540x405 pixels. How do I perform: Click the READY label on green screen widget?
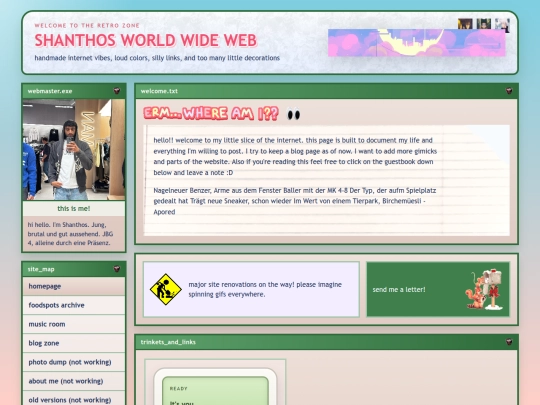[x=178, y=388]
